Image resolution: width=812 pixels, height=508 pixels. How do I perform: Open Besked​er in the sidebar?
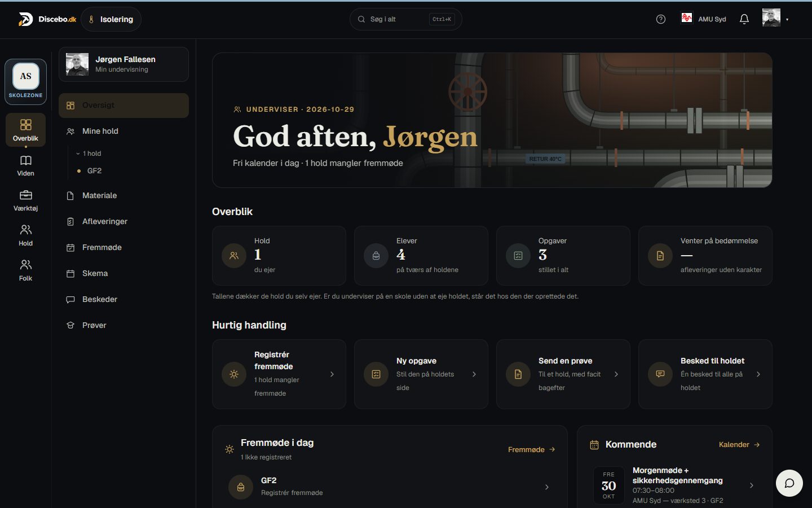tap(123, 299)
